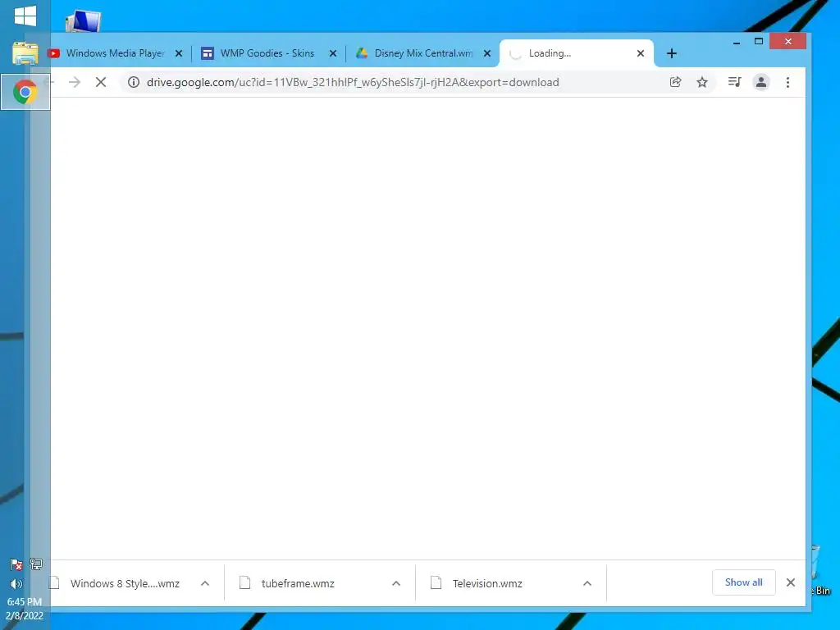Open Chrome's three-dot menu
The height and width of the screenshot is (630, 840).
coord(787,82)
